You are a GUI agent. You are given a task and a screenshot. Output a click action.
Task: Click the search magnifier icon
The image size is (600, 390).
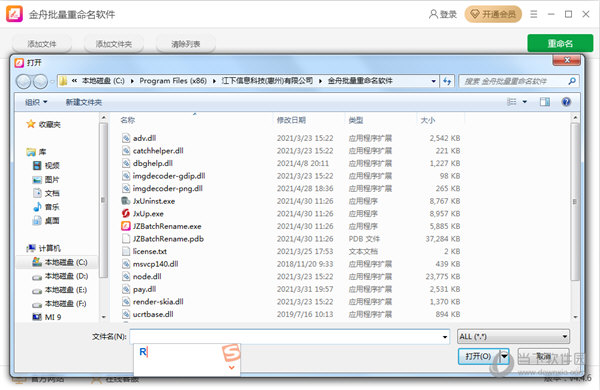[572, 81]
